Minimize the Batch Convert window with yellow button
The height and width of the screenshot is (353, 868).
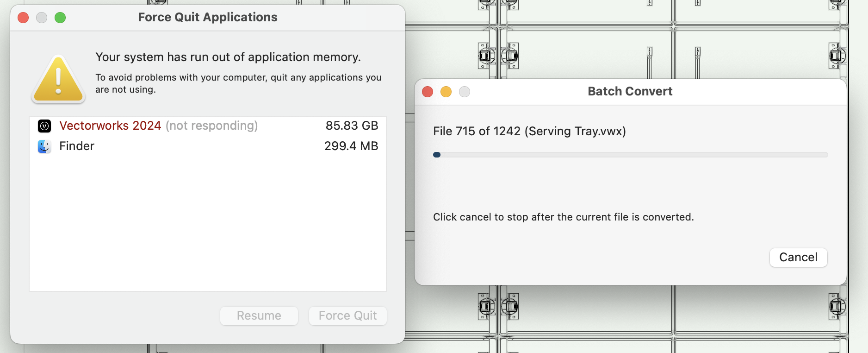pos(446,92)
